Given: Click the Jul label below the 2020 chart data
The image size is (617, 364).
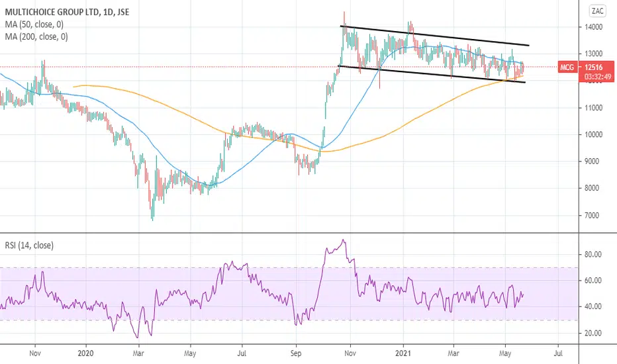Looking at the screenshot, I should (242, 353).
